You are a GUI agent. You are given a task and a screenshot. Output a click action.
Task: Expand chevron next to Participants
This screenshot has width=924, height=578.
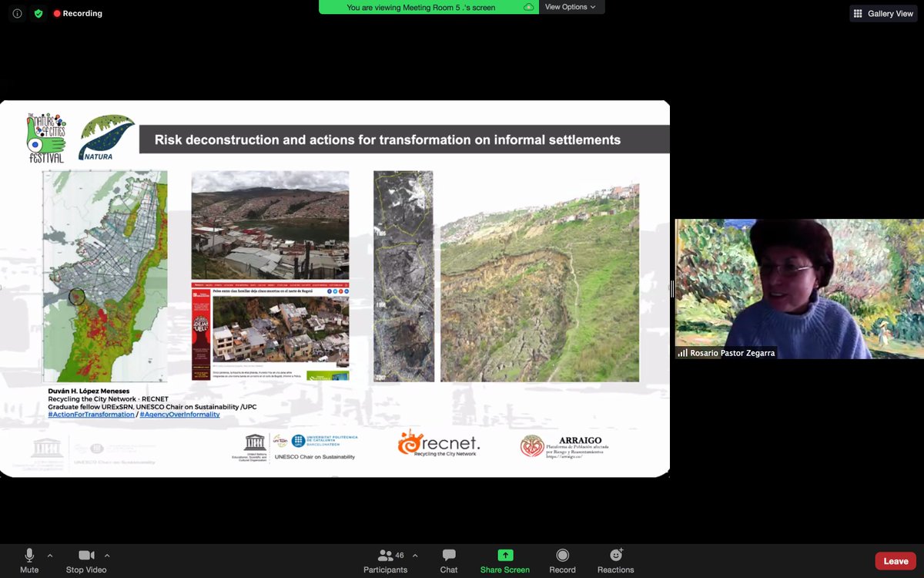[x=415, y=555]
